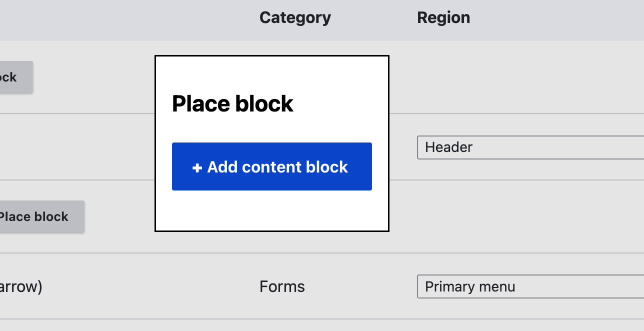Click the Region column header
The width and height of the screenshot is (644, 331).
pyautogui.click(x=443, y=17)
